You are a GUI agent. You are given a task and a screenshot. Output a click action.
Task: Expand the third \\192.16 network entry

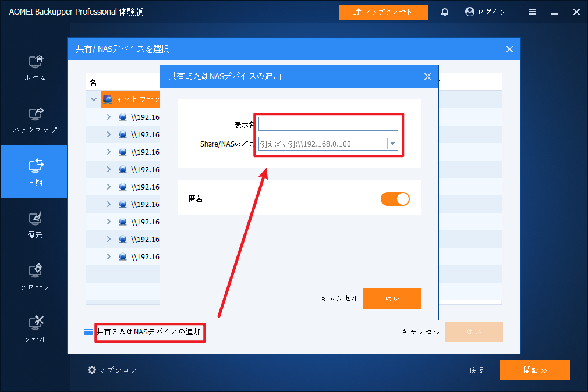coord(109,152)
